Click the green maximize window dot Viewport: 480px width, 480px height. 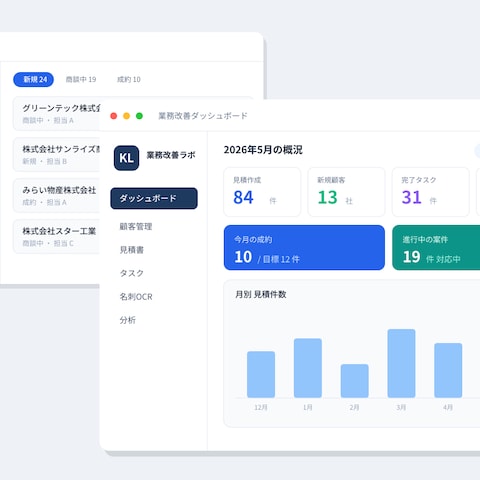point(139,116)
